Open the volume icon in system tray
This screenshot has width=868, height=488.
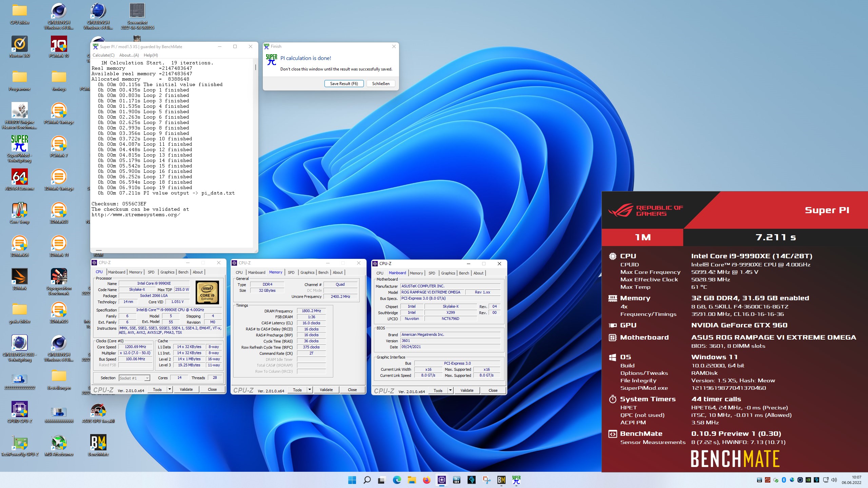[x=834, y=480]
